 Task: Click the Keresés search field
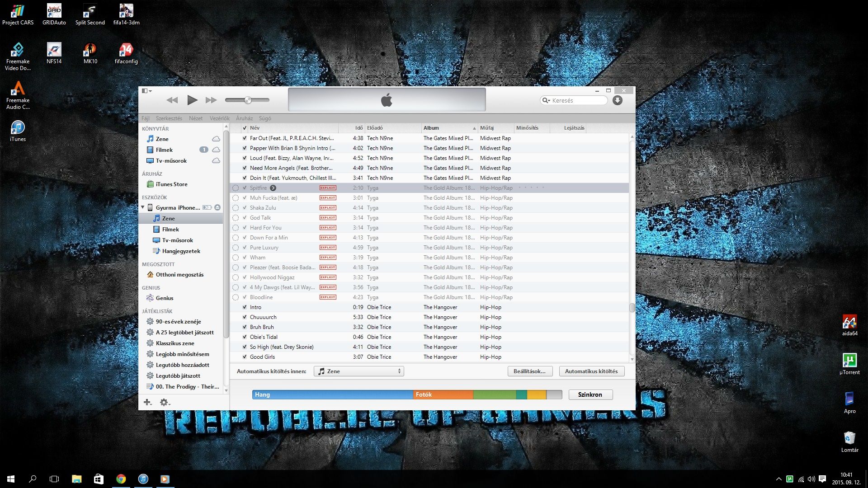pos(574,100)
